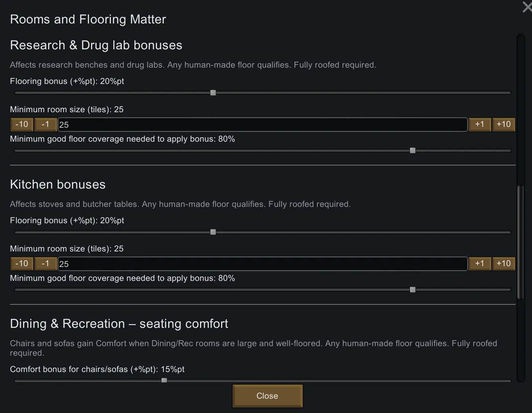Click the Kitchen floor coverage slider handle
This screenshot has width=532, height=413.
(x=413, y=290)
